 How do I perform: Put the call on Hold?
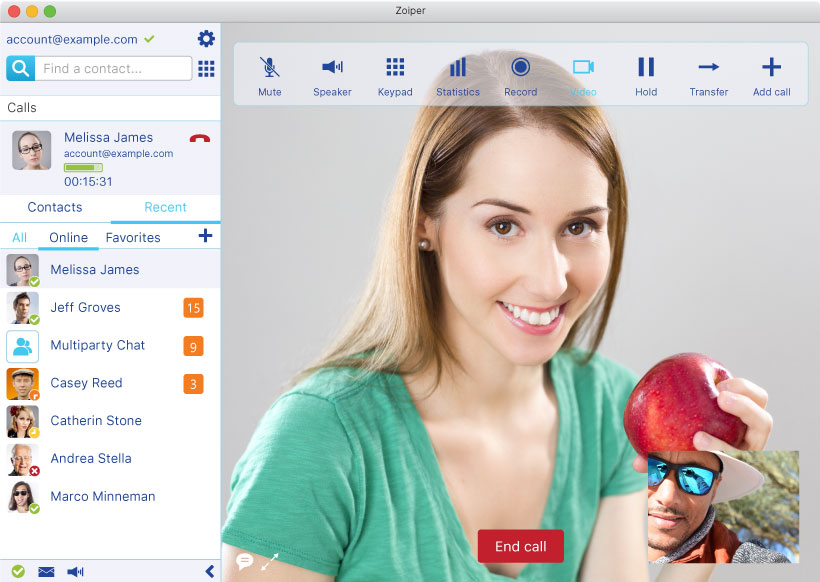tap(646, 76)
